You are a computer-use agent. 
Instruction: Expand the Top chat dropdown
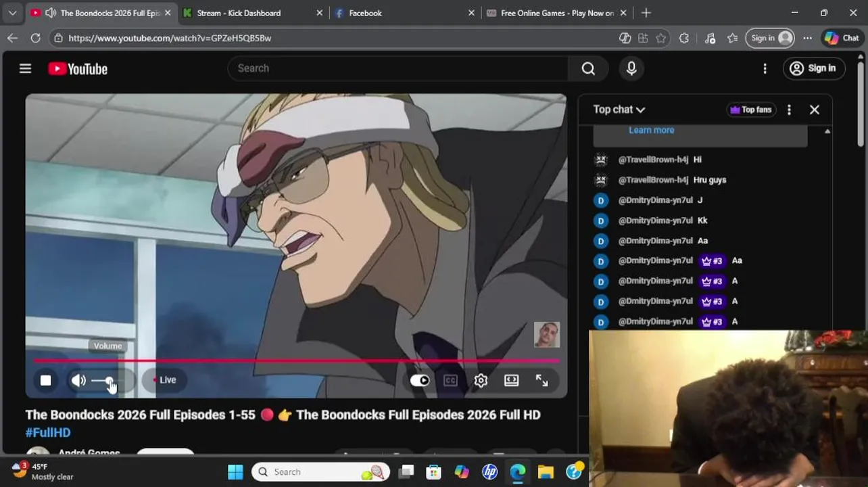[619, 110]
